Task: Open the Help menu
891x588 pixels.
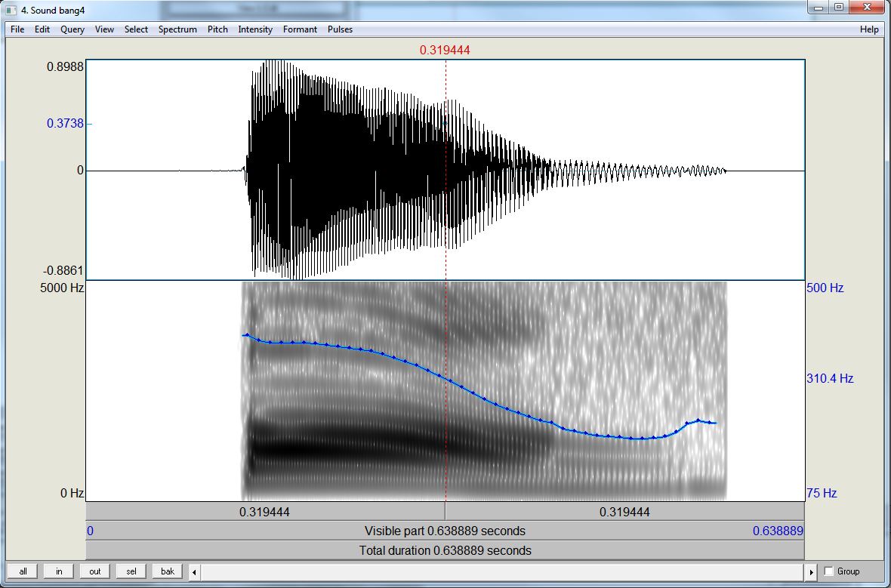Action: click(x=869, y=29)
